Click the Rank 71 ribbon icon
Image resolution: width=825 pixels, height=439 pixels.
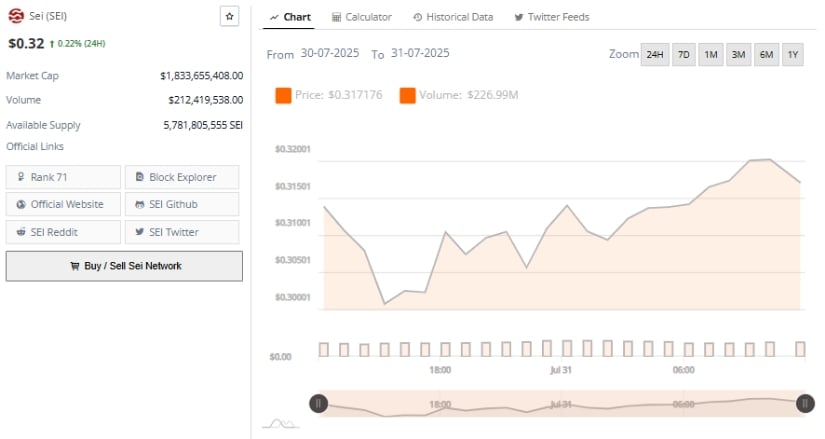21,176
